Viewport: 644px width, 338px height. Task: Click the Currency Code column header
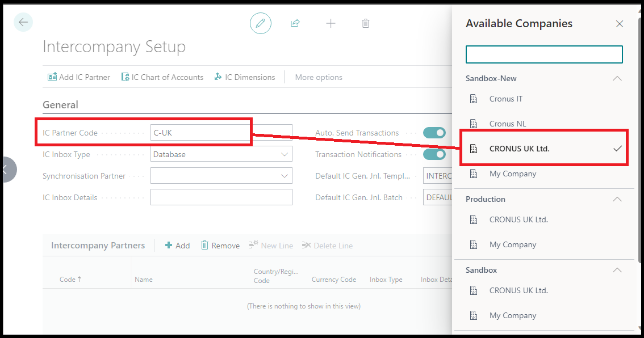click(334, 280)
